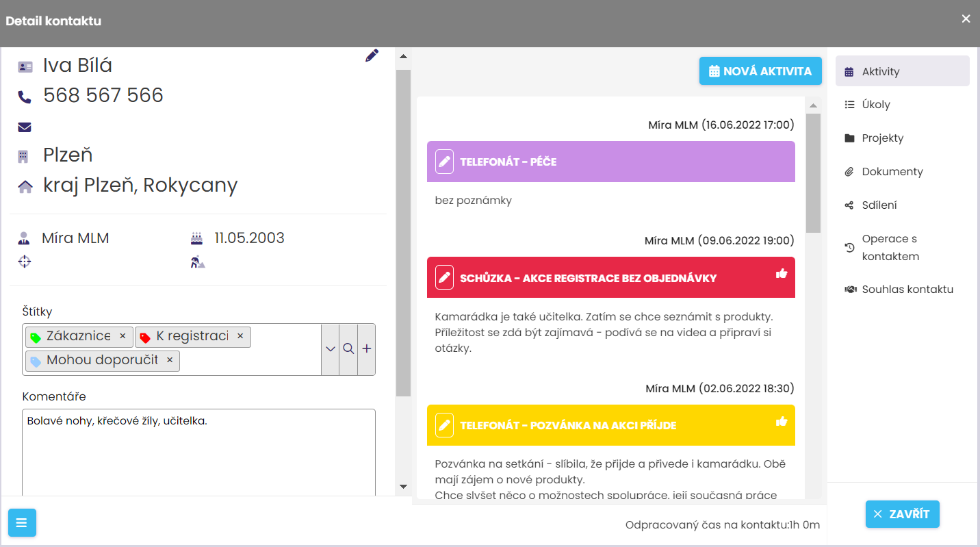Click thumbs-up icon on yellow Telefonát activity
The height and width of the screenshot is (547, 980).
[x=782, y=422]
